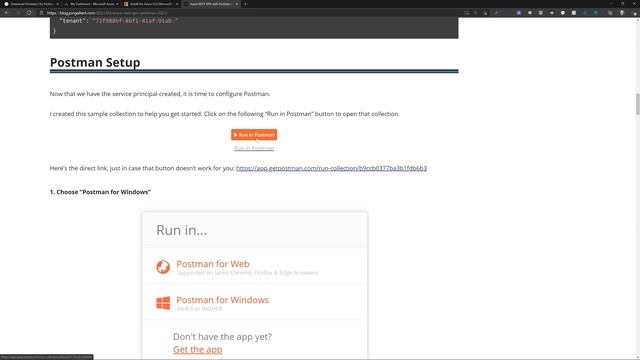This screenshot has height=360, width=640.
Task: Click Postman for Windows in screenshot image
Action: coord(222,300)
